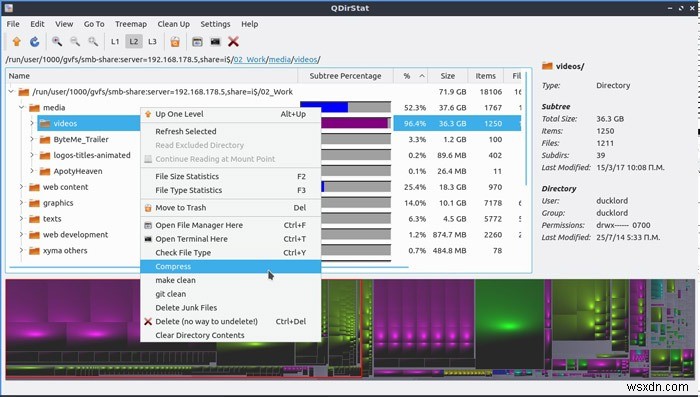Toggle the L2 tree level button
Screen dimensions: 700x397
point(133,42)
